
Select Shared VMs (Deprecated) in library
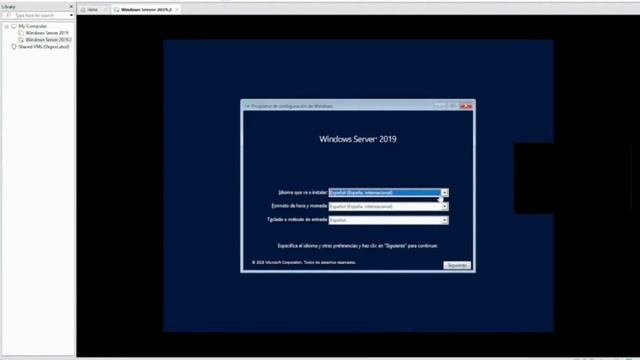tap(43, 47)
